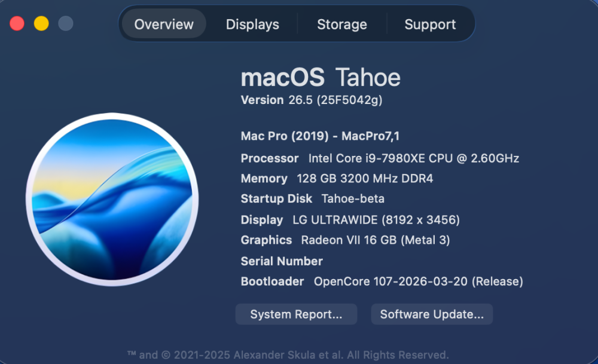Click the Display label

pos(262,220)
